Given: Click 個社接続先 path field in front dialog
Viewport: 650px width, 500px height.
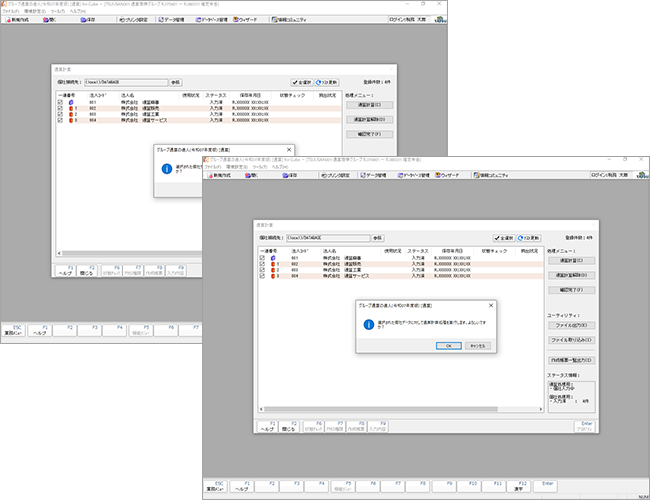Looking at the screenshot, I should 328,238.
